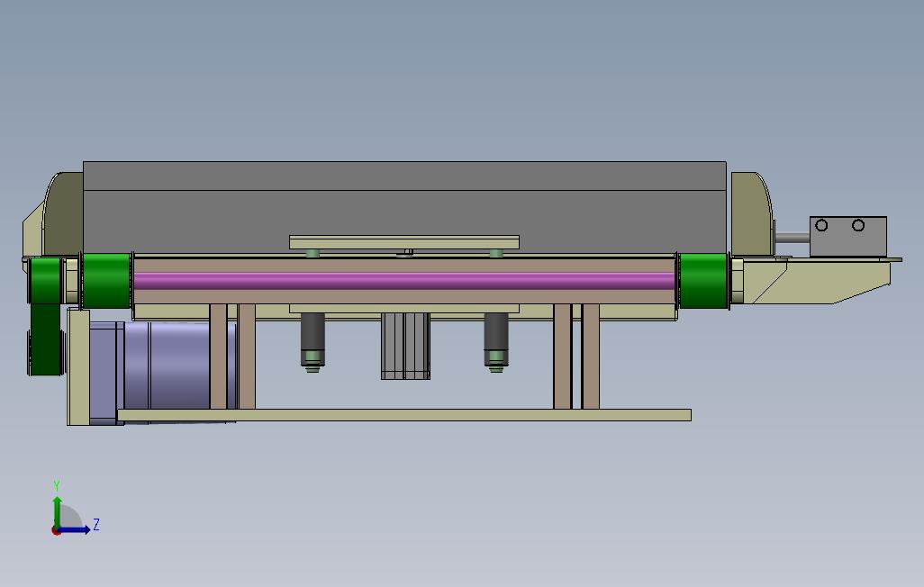Click the blue Z axis arrow of the triad
Viewport: 924px width, 587px height.
76,529
